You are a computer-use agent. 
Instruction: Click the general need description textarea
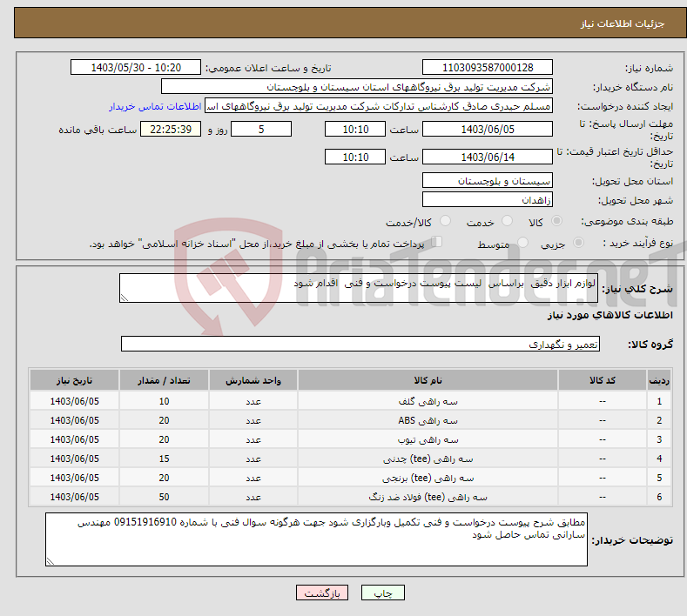point(359,288)
